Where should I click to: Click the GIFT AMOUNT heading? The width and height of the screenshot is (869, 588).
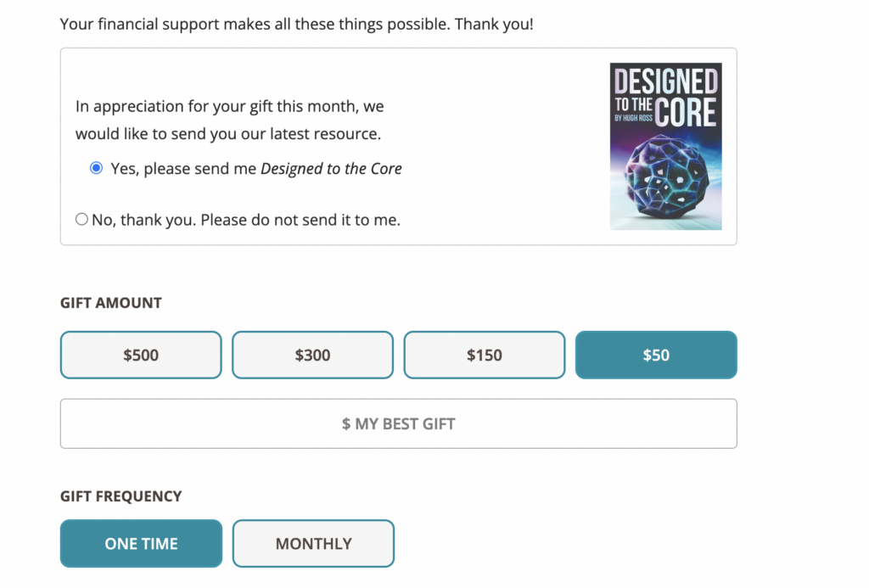point(111,303)
